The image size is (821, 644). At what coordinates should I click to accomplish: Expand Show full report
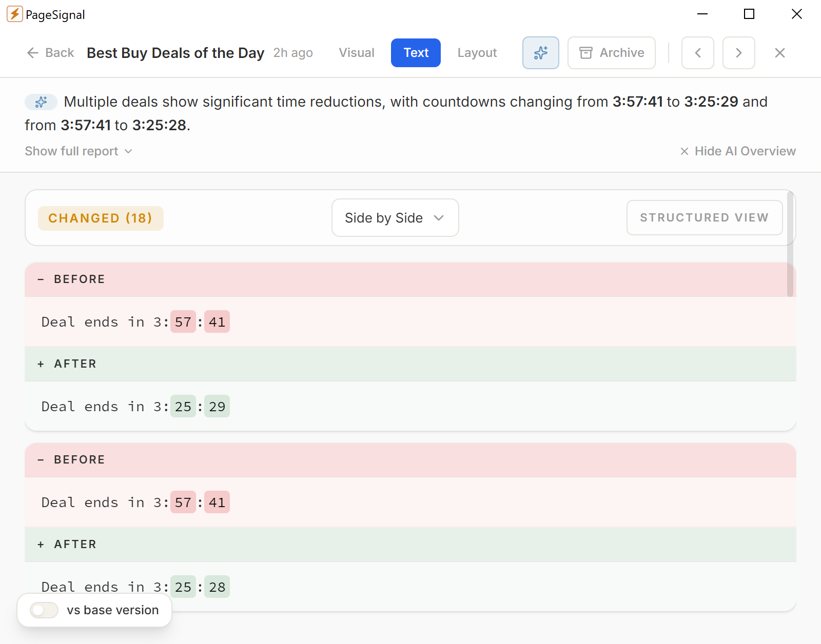pos(79,151)
